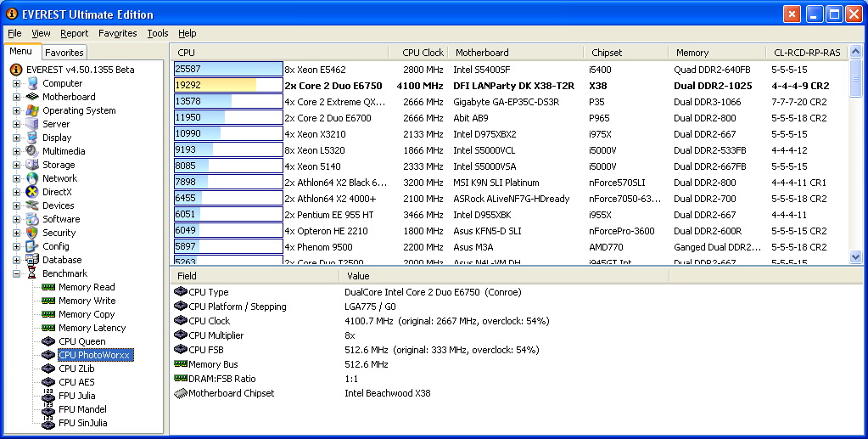
Task: Click the Motherboard Chipset field icon
Action: [181, 393]
